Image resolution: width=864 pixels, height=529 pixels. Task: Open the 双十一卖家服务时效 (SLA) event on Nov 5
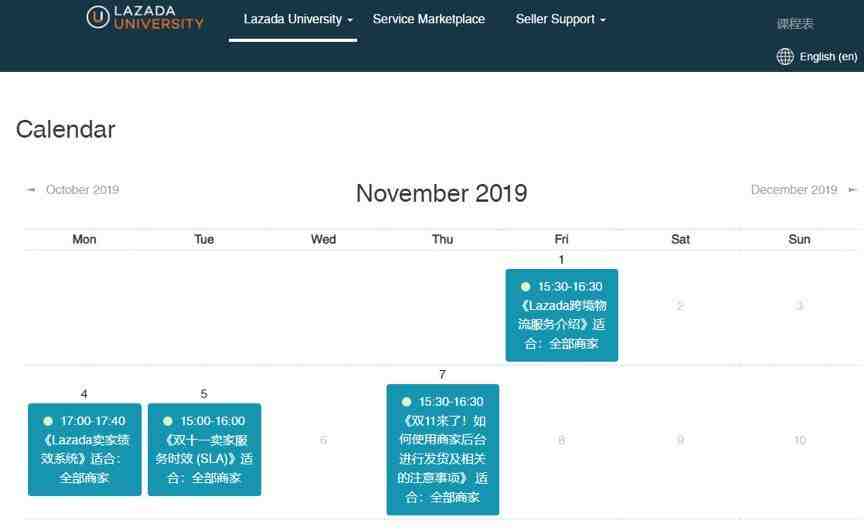coord(204,450)
